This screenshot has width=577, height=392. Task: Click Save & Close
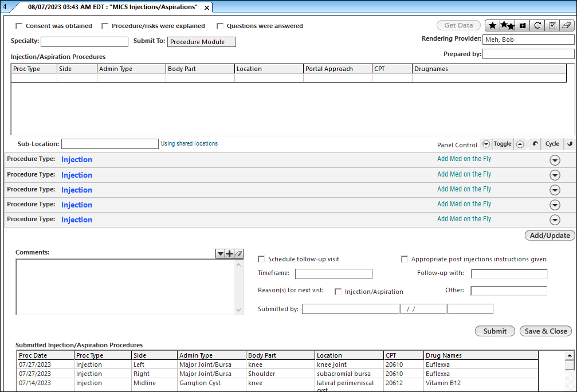(x=545, y=331)
